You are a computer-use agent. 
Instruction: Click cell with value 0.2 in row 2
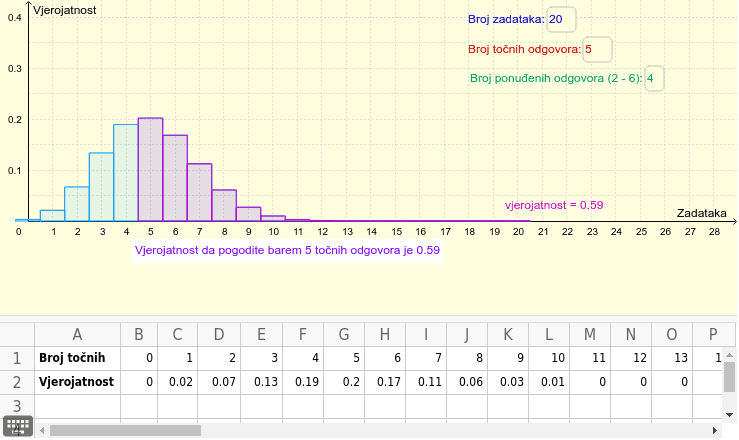point(344,383)
